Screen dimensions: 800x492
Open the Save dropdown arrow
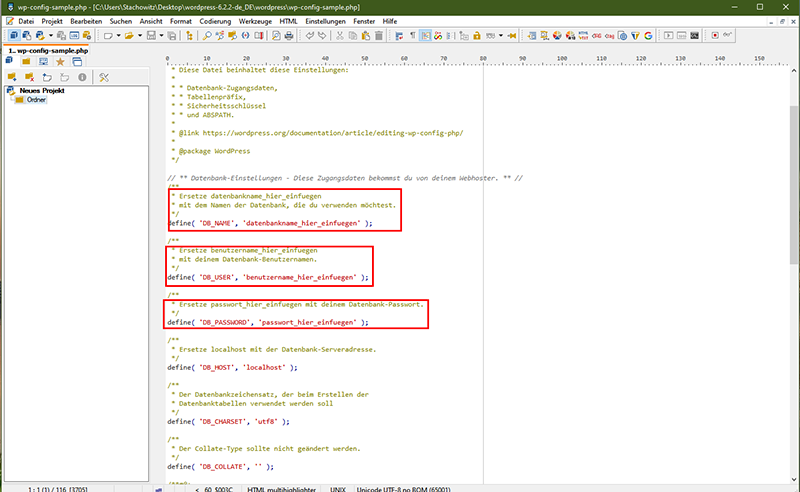click(161, 36)
